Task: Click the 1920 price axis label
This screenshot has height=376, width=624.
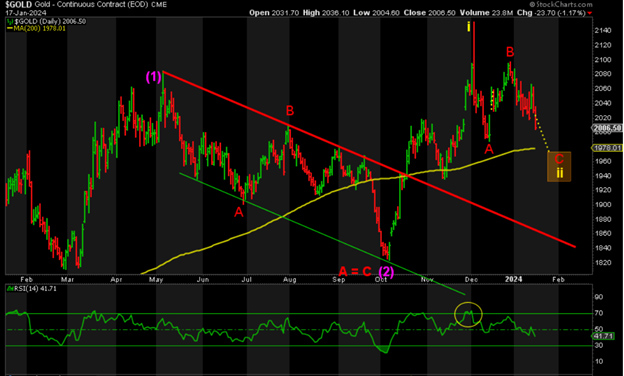Action: (x=602, y=190)
